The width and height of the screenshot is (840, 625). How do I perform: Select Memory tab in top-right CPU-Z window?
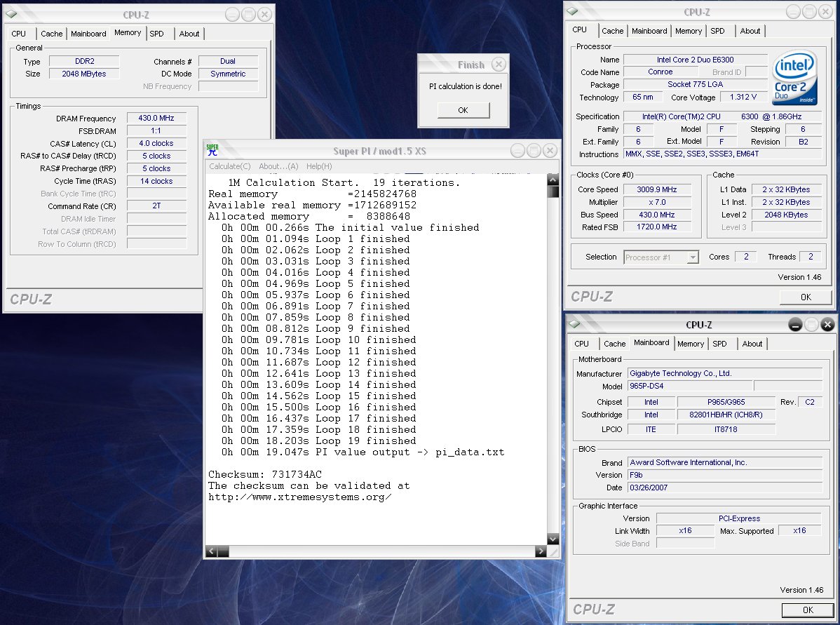click(689, 31)
